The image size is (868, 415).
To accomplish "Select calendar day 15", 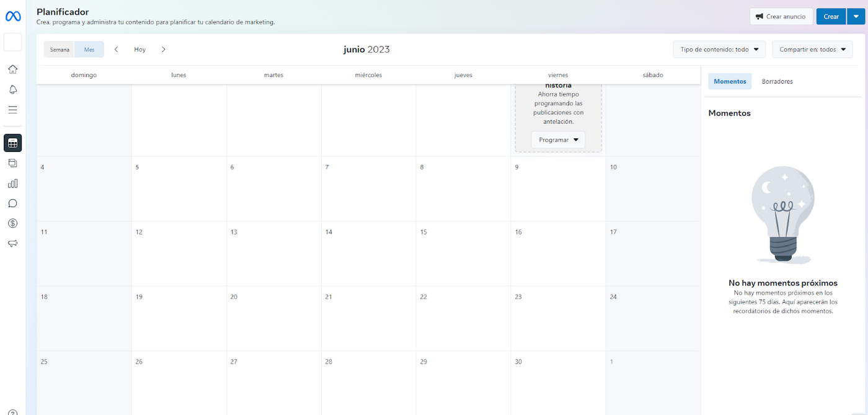I will [x=463, y=254].
